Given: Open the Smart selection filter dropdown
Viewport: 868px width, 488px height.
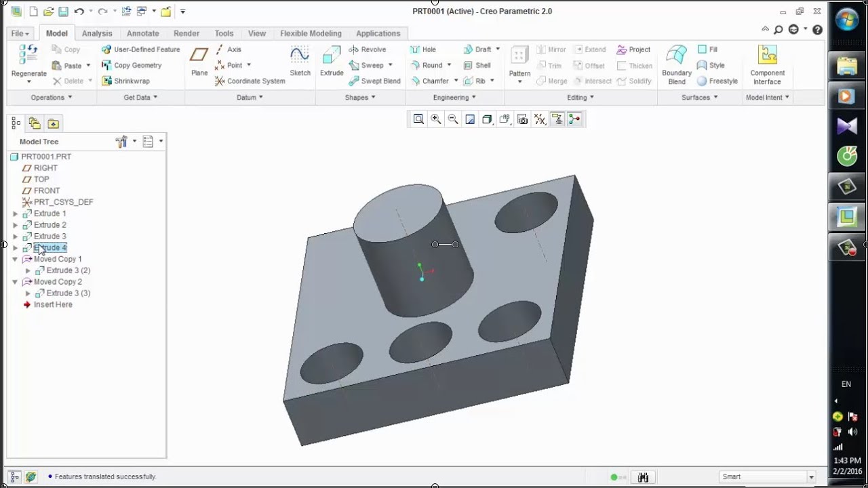Looking at the screenshot, I should coord(811,476).
